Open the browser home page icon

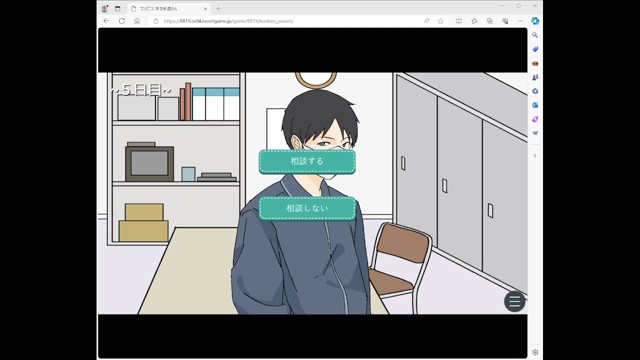pos(137,21)
